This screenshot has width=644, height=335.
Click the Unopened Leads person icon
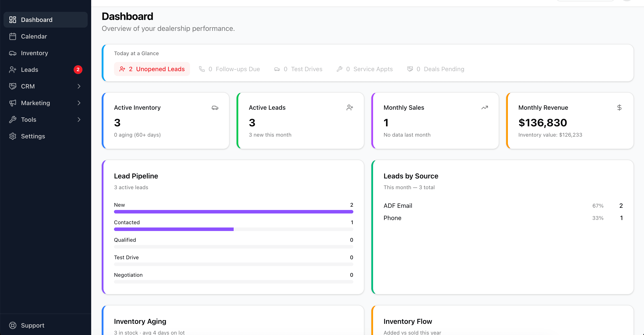(x=122, y=69)
